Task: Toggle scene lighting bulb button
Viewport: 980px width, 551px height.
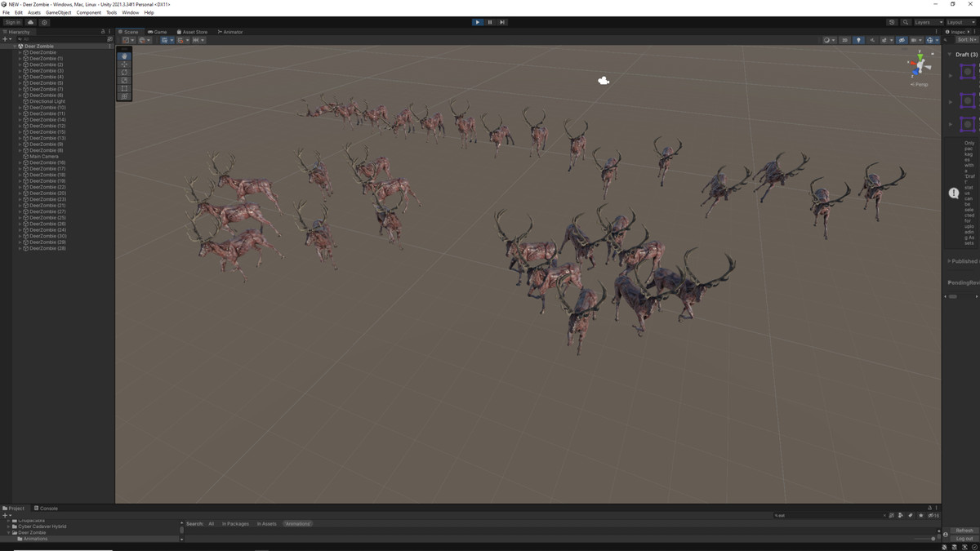Action: tap(858, 40)
